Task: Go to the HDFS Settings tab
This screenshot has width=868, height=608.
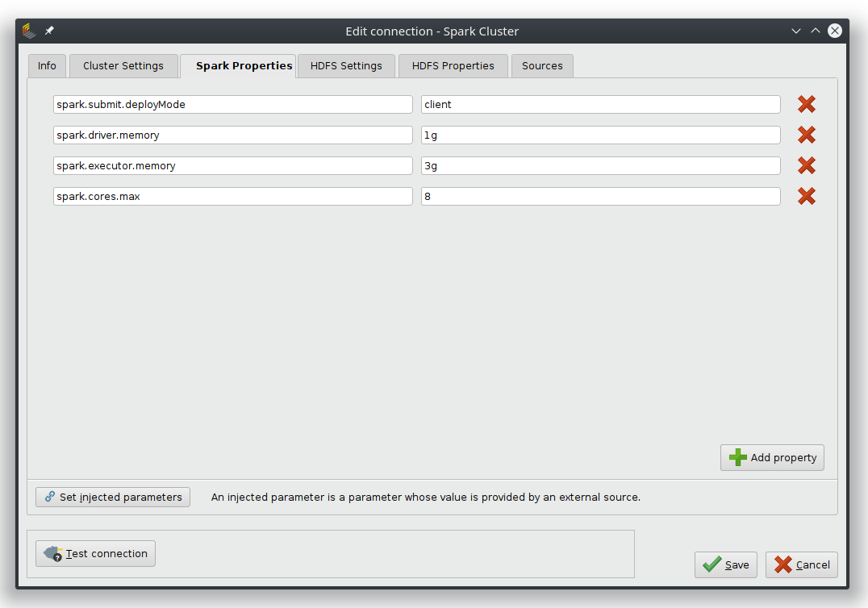Action: coord(346,66)
